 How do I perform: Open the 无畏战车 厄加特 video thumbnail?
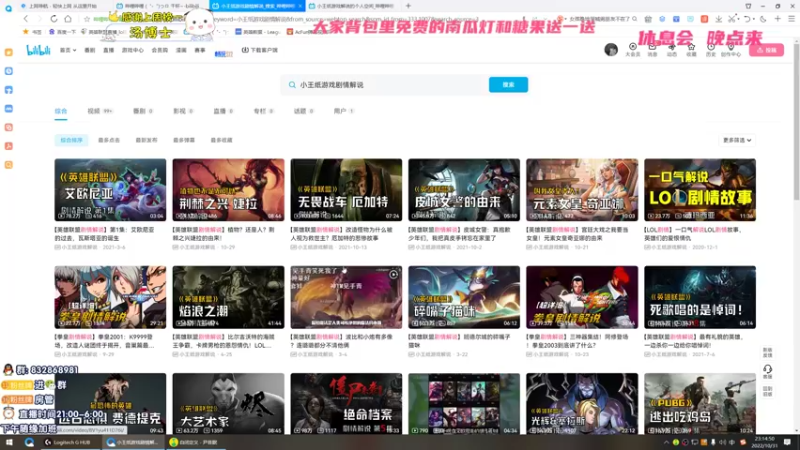[x=346, y=190]
